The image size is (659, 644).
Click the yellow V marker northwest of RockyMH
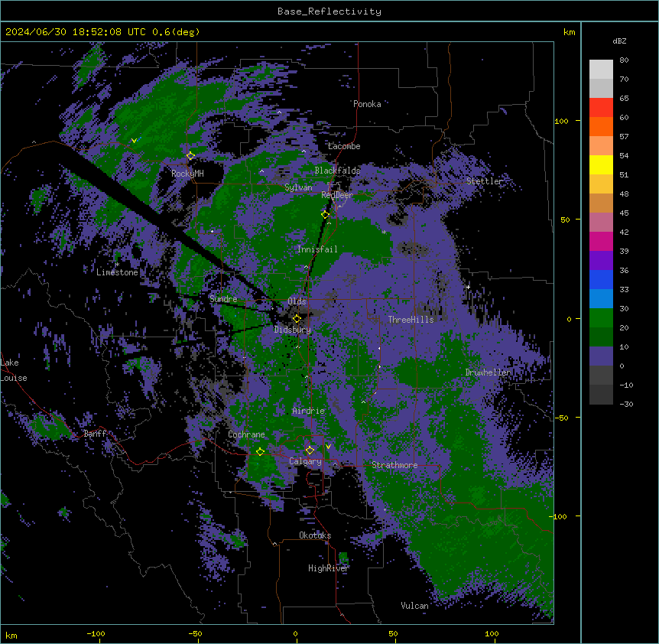tap(134, 141)
